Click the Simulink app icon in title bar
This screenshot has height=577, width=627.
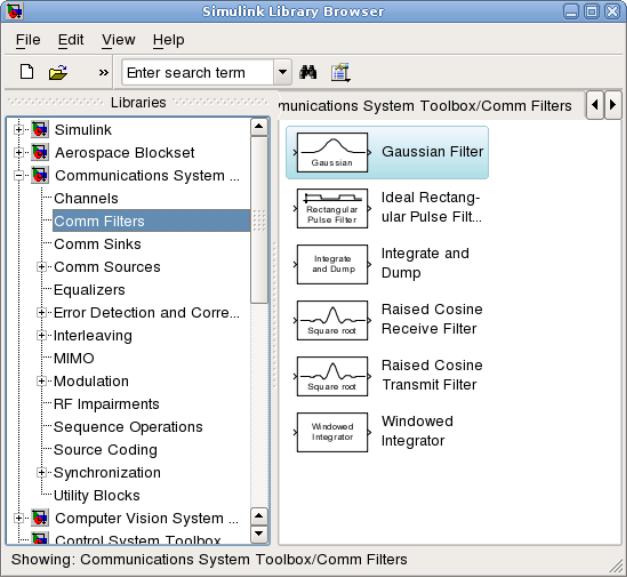[14, 11]
